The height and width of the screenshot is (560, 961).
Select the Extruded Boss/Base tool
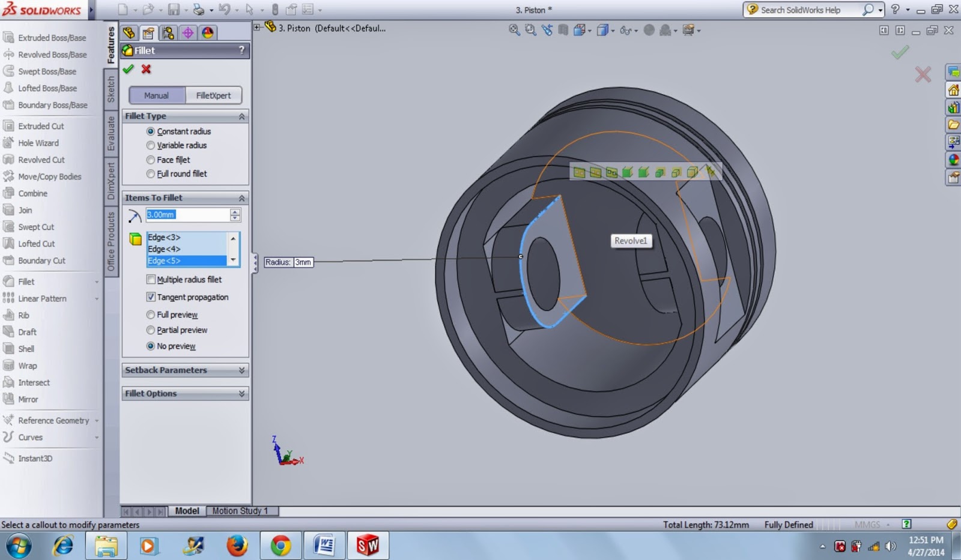point(47,37)
